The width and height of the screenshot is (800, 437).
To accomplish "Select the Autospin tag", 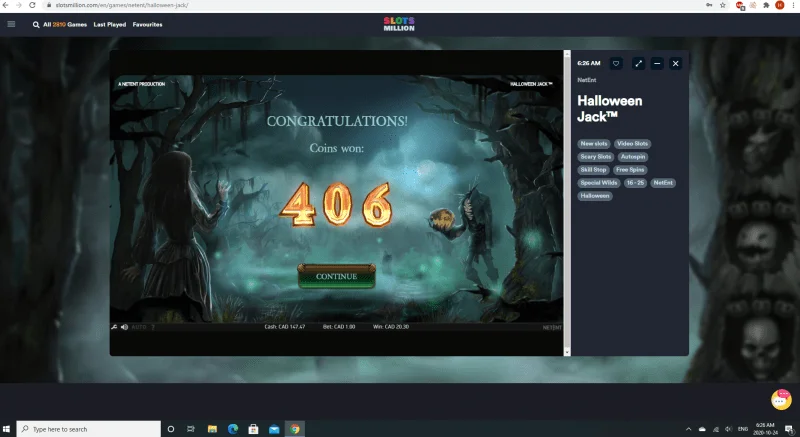I will point(633,157).
